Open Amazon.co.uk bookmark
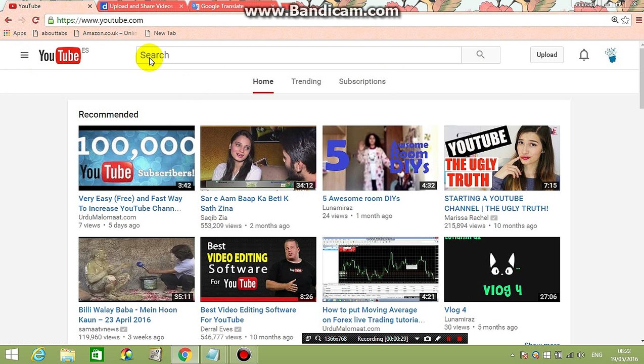This screenshot has width=644, height=364. (105, 33)
